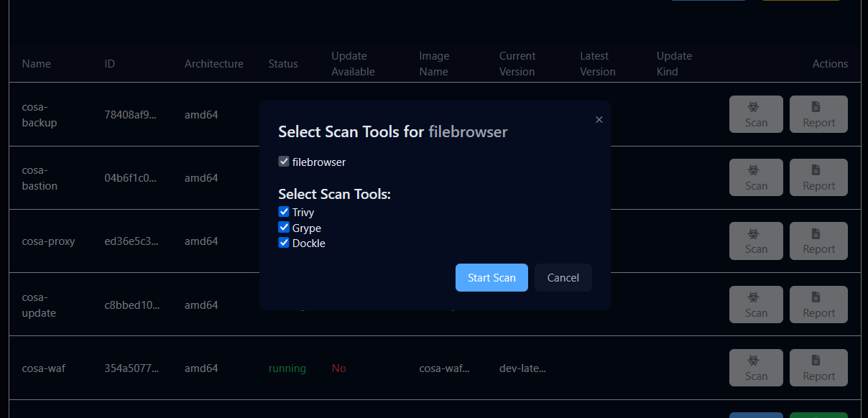Uncheck the Dockle scan tool

pyautogui.click(x=283, y=243)
